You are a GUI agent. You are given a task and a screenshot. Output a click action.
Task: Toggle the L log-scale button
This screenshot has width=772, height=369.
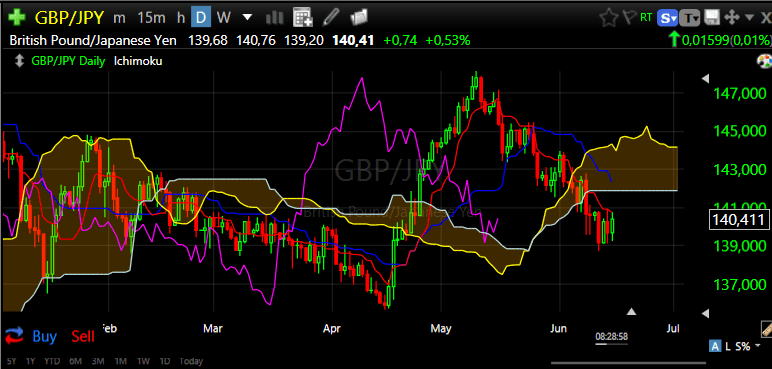[728, 346]
